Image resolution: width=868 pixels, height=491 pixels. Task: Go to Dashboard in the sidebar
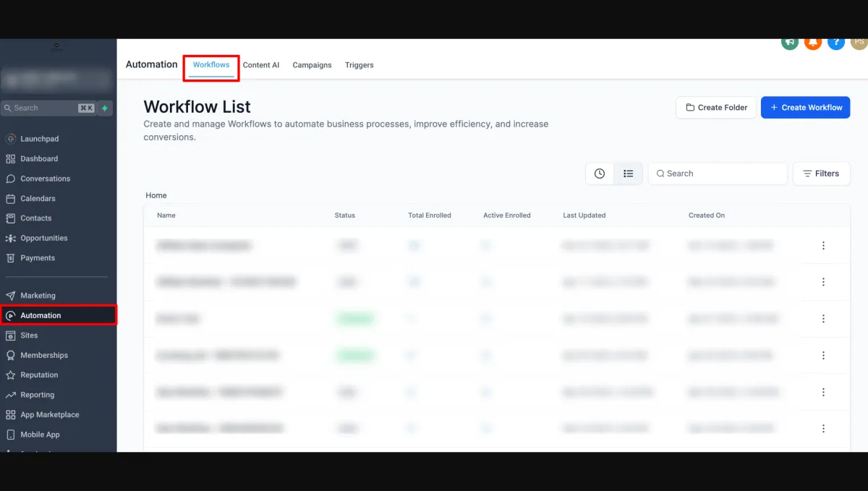pos(39,158)
